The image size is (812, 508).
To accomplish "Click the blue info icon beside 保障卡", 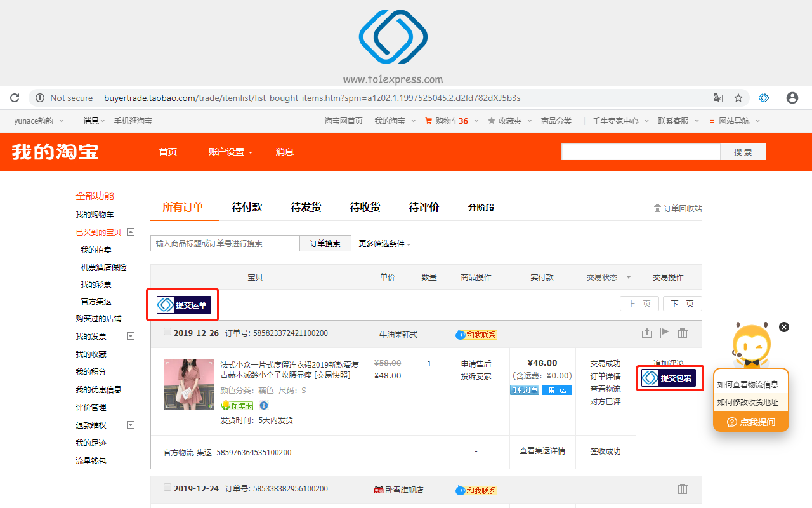I will point(263,405).
